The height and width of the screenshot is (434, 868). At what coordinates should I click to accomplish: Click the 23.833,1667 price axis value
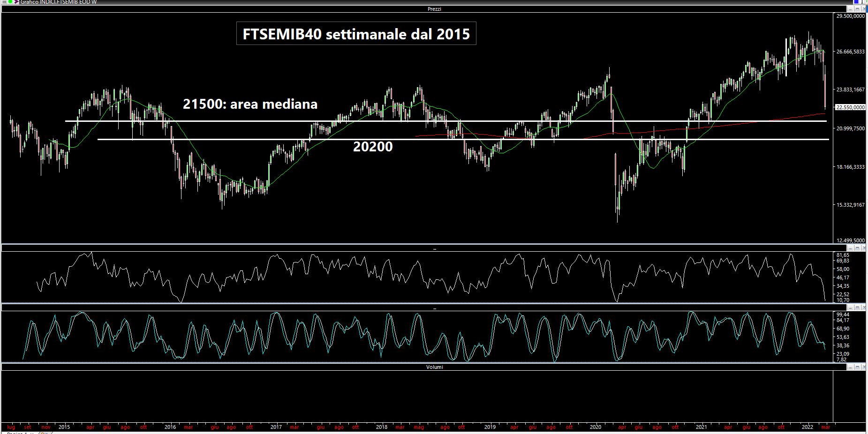[850, 90]
